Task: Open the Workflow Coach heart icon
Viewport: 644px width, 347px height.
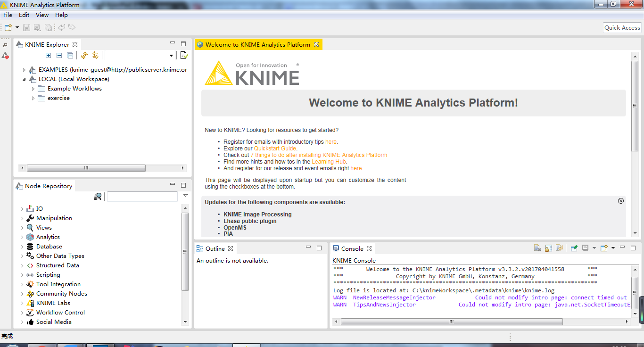Action: point(5,56)
